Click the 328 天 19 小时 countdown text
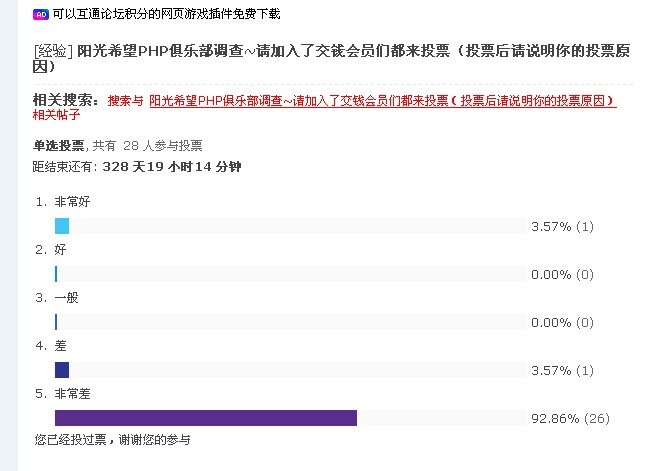The height and width of the screenshot is (471, 662). 172,167
